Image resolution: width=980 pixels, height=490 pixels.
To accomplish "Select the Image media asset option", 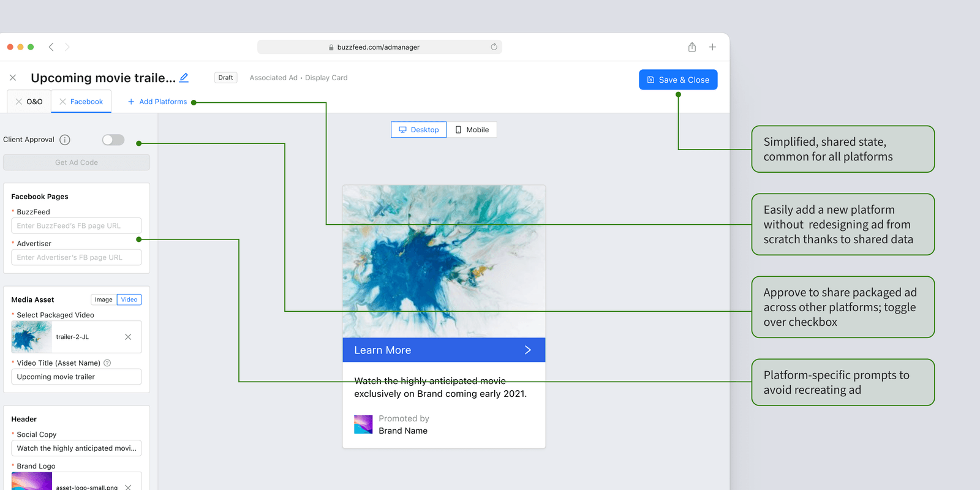I will [104, 300].
